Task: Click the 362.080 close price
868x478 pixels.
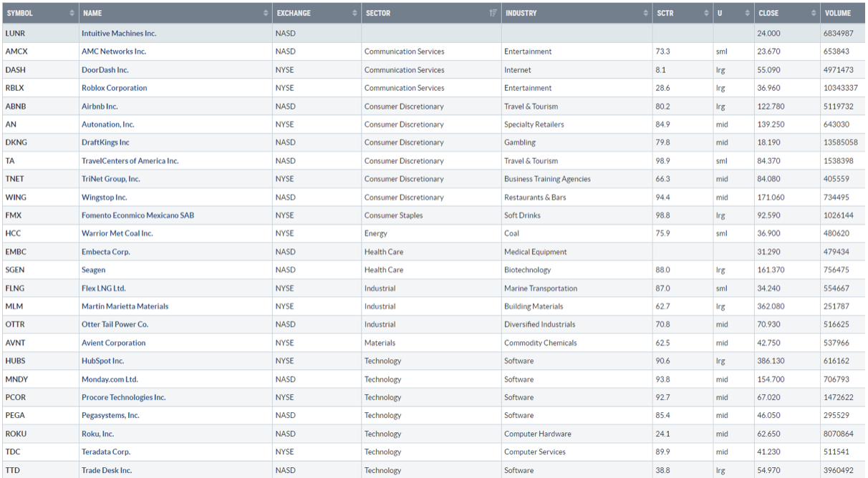Action: pyautogui.click(x=771, y=306)
